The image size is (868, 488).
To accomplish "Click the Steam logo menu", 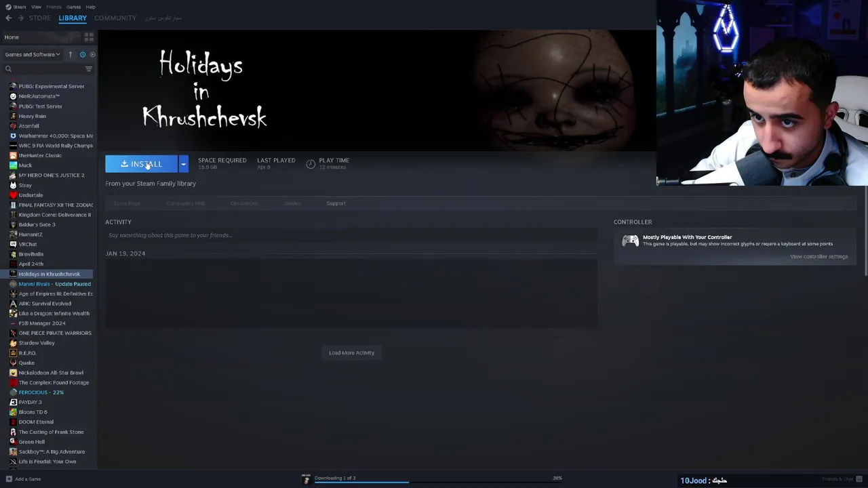I will coord(8,7).
